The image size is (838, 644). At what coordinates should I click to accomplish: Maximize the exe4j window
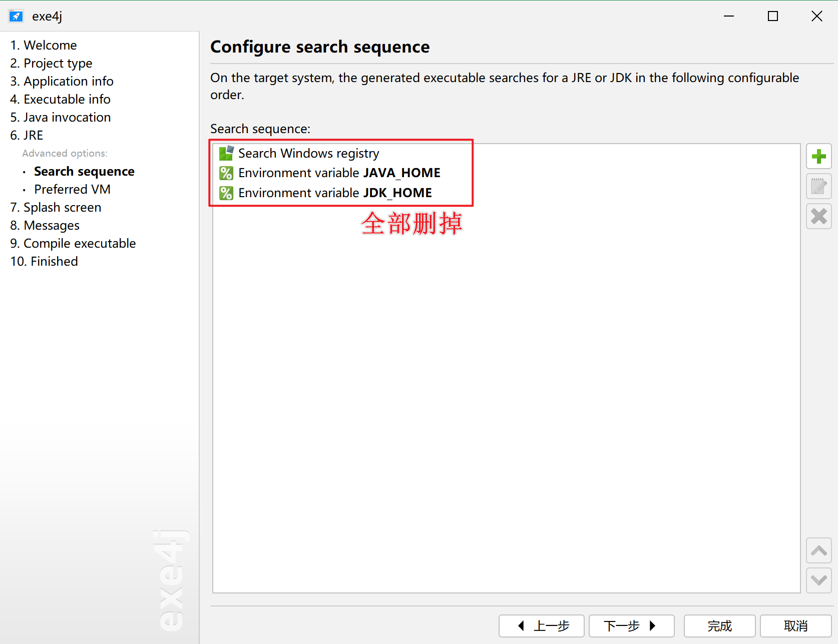(773, 16)
